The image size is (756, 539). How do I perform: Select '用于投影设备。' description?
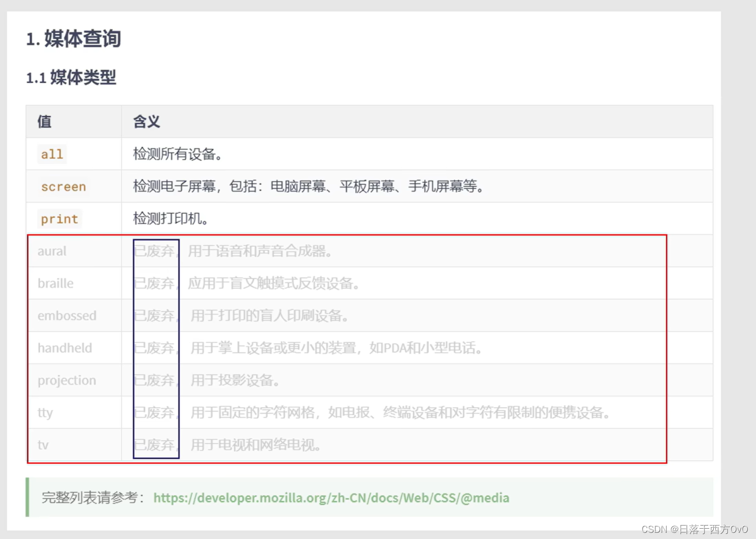(236, 381)
